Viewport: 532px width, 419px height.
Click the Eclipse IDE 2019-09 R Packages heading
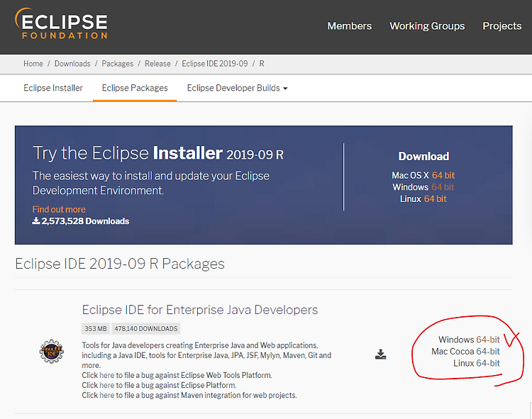pos(120,264)
